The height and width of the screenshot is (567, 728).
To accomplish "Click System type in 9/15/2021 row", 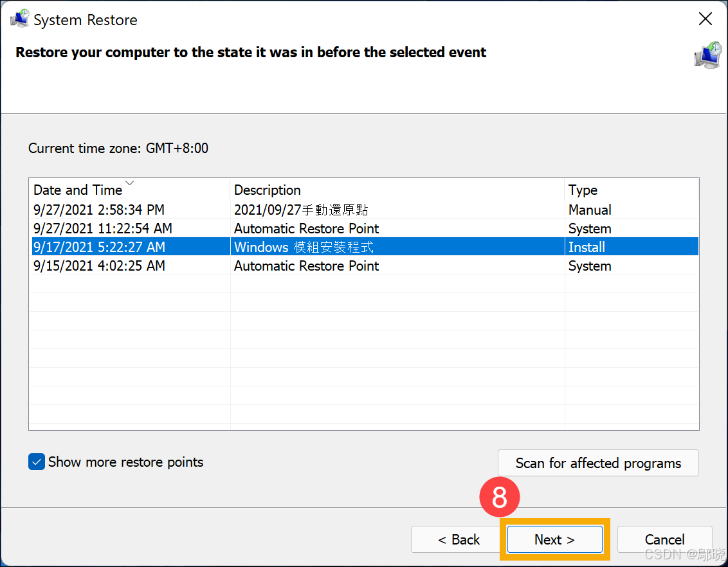I will pos(590,266).
